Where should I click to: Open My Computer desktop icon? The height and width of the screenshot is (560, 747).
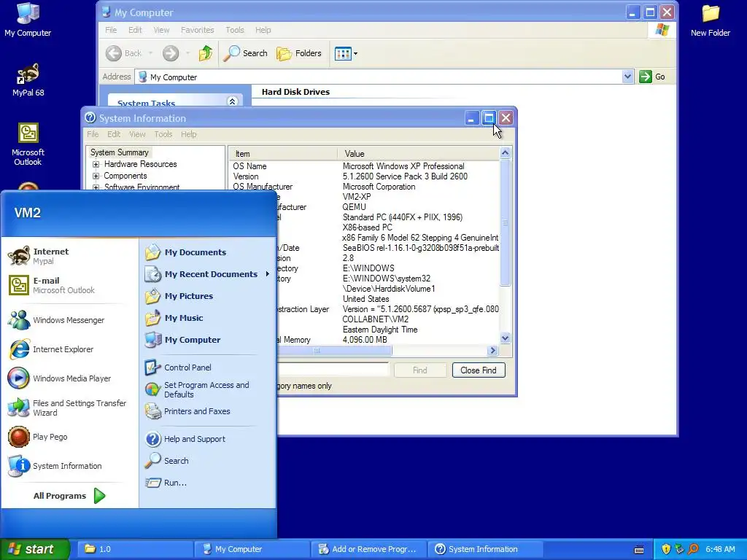click(x=28, y=19)
